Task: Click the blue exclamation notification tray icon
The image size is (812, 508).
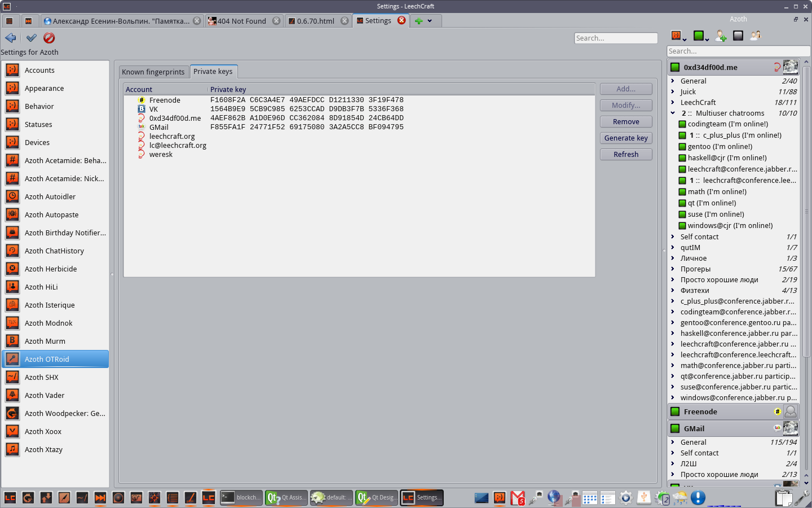Action: pos(698,498)
